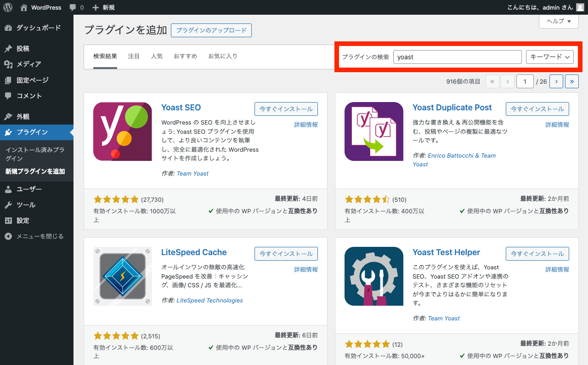588x365 pixels.
Task: Click the 外観 paintbrush icon
Action: pyautogui.click(x=8, y=116)
